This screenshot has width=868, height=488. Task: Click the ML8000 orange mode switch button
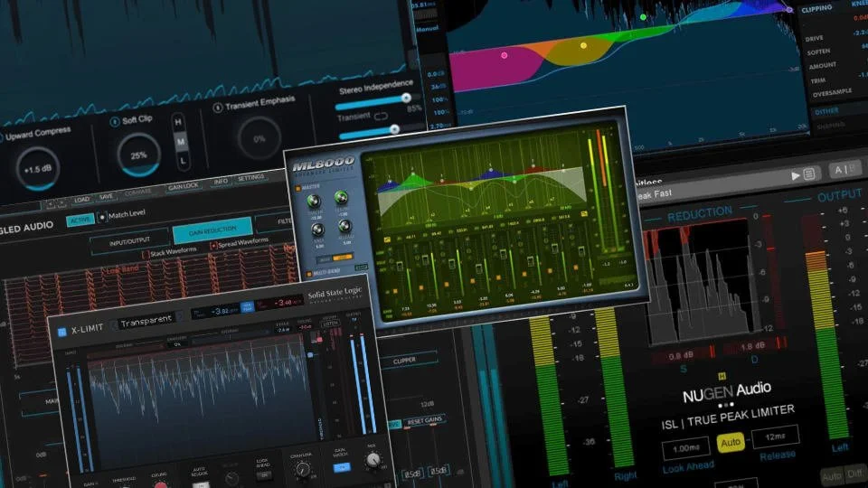pyautogui.click(x=342, y=258)
